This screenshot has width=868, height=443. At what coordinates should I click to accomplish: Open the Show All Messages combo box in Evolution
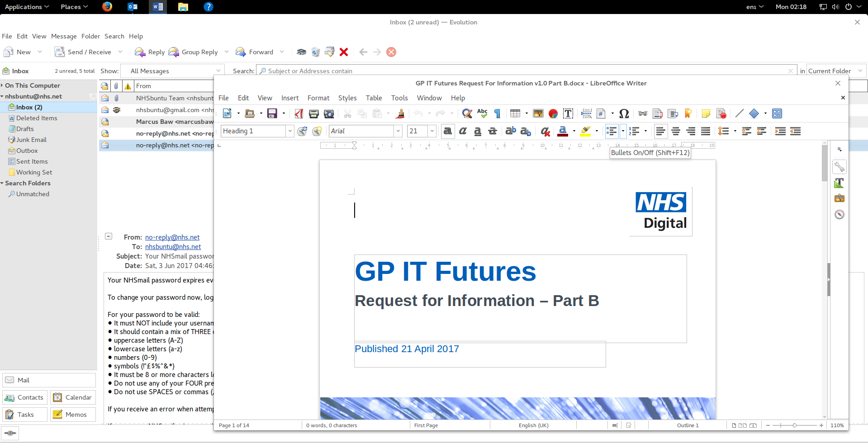click(x=173, y=71)
